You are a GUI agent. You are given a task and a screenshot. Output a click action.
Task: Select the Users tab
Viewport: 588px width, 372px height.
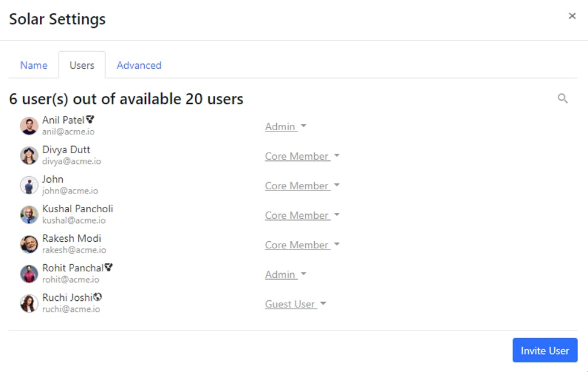click(82, 65)
